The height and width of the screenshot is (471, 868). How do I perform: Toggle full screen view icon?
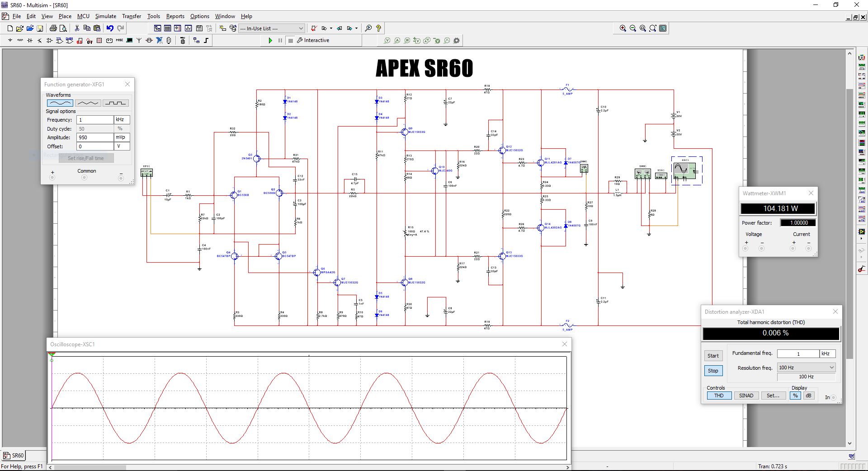tap(663, 28)
